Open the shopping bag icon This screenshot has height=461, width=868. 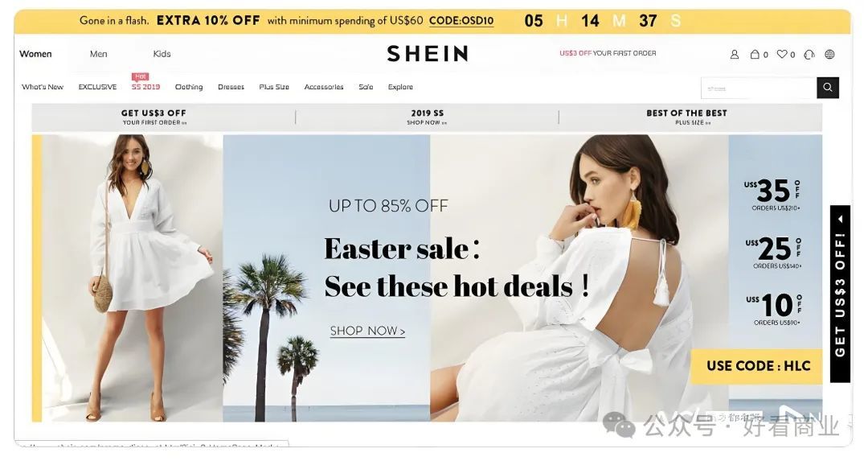tap(755, 54)
